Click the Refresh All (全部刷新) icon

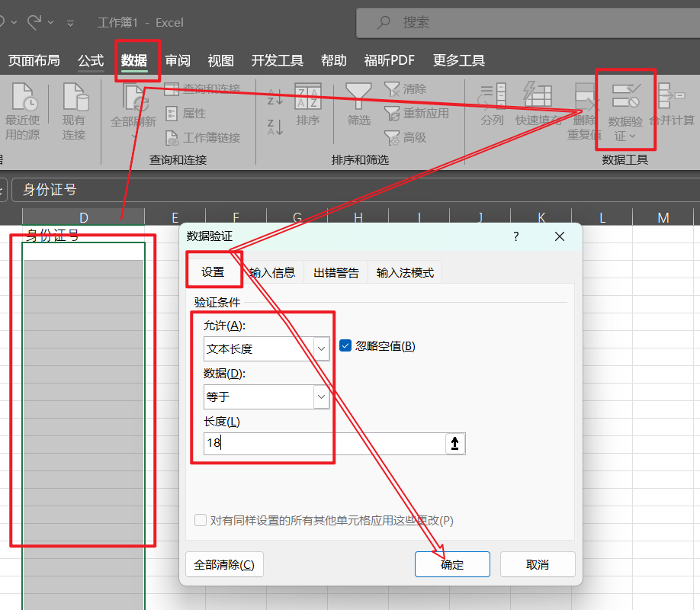tap(133, 99)
